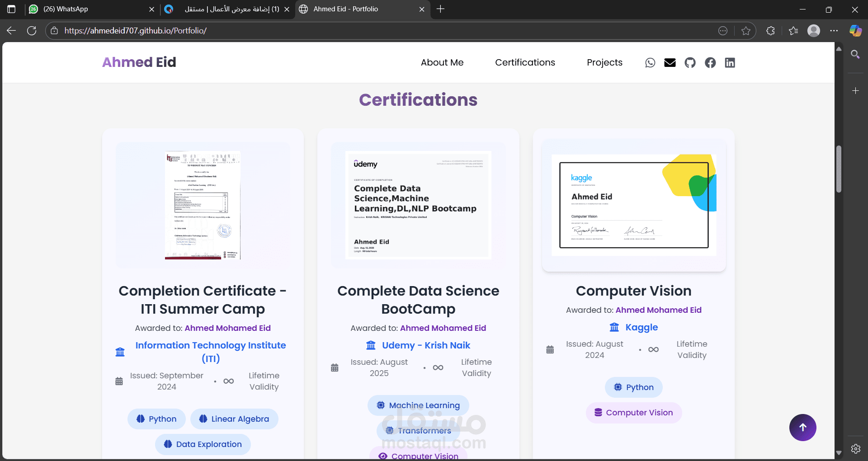Click the scroll-to-top arrow button

(x=802, y=428)
